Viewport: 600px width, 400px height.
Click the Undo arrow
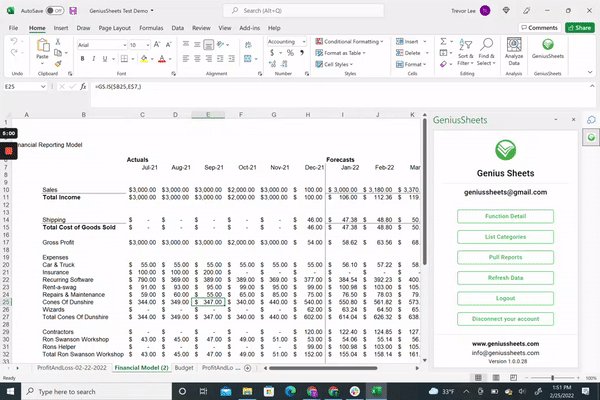(14, 41)
